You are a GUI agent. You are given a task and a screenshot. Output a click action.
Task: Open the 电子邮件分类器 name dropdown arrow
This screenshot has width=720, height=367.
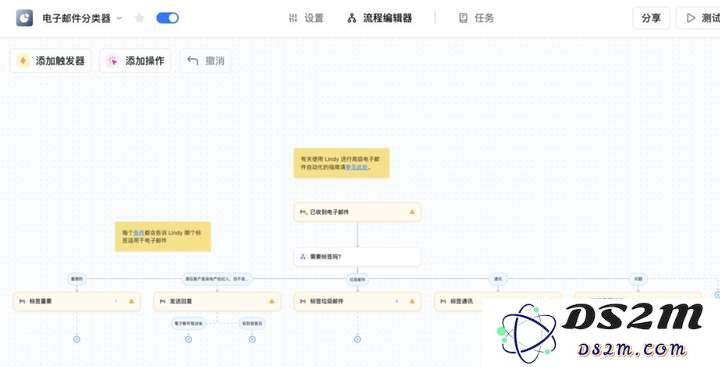coord(119,18)
